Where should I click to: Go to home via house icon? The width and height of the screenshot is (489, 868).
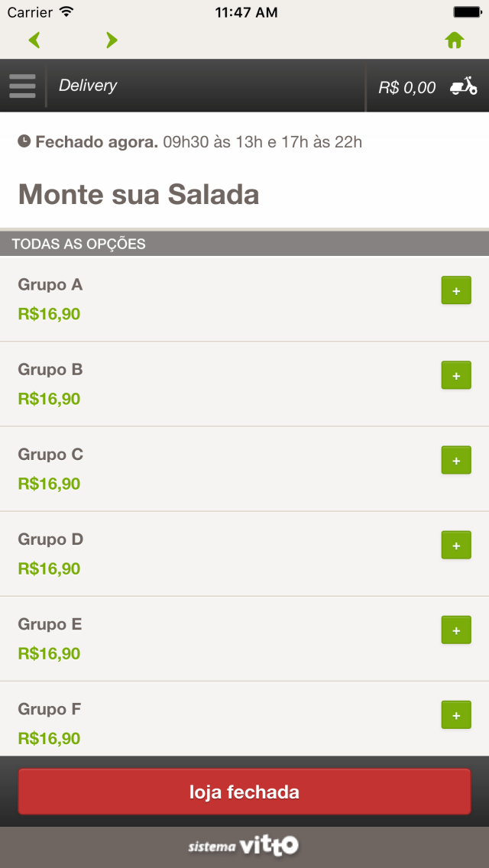454,40
